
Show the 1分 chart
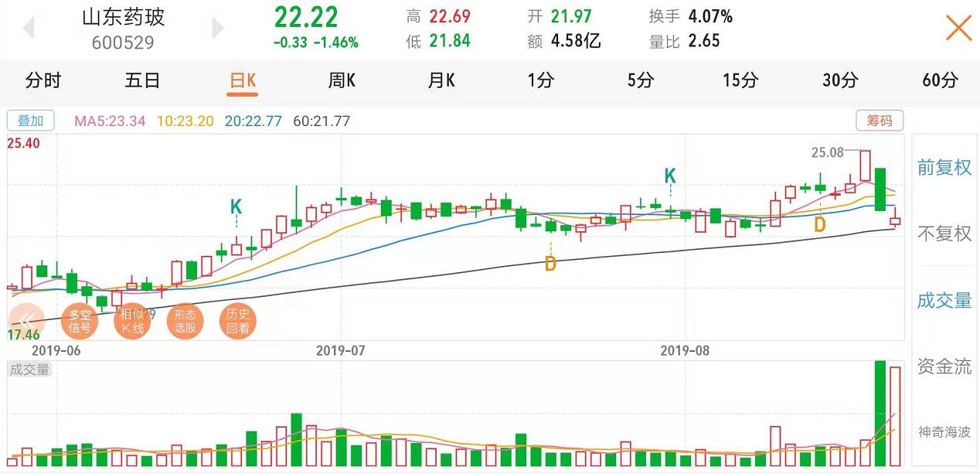coord(541,80)
